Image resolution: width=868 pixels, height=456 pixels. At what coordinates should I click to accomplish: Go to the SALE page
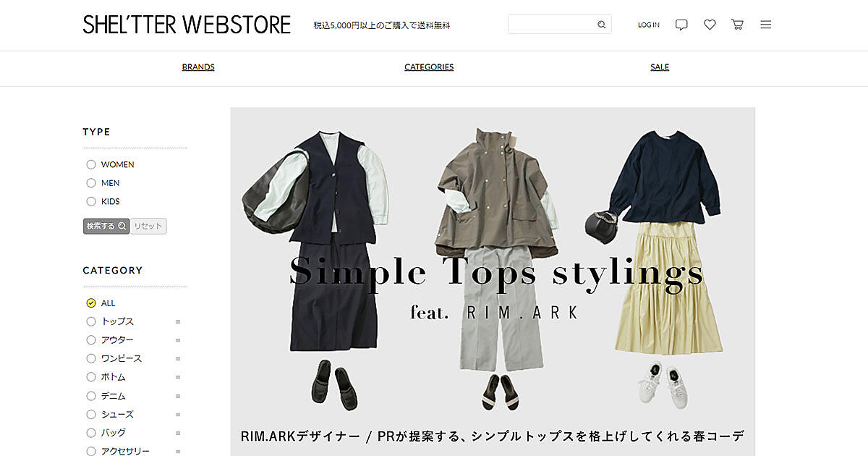(660, 67)
